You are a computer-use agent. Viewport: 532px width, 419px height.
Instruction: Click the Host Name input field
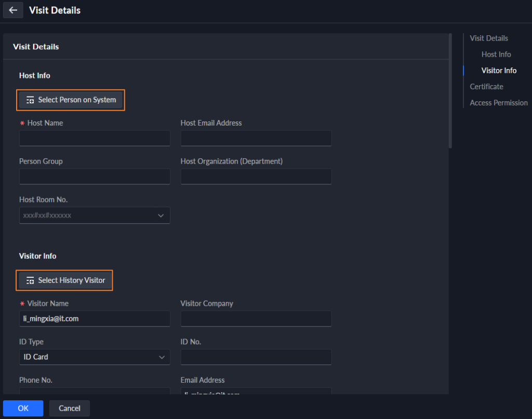[95, 139]
